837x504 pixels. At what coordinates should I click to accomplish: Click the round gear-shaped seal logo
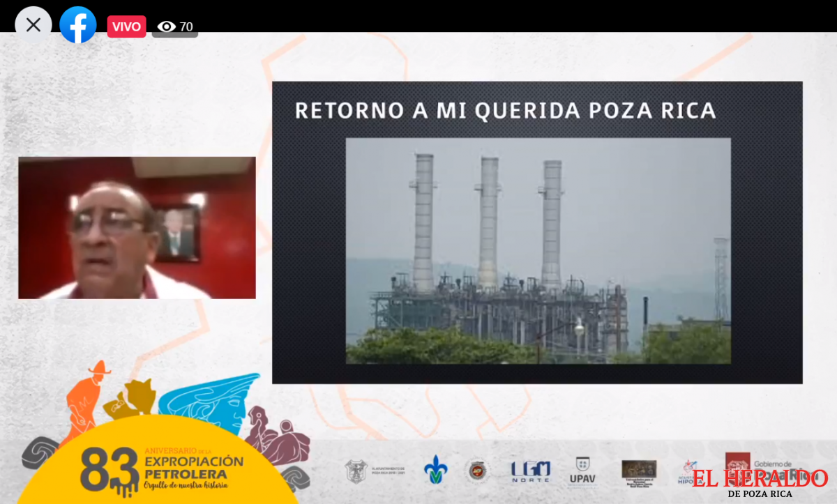(x=478, y=471)
